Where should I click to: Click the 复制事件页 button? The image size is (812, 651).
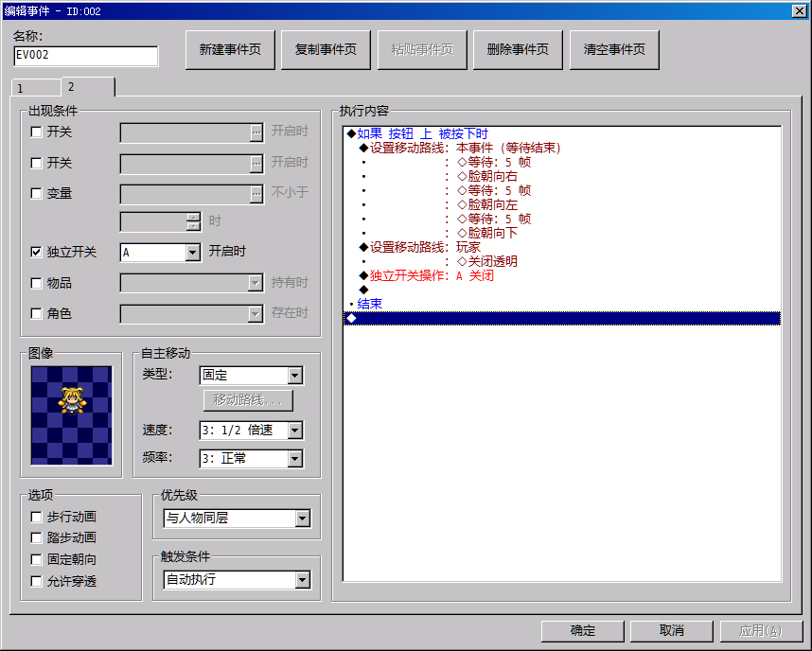(x=326, y=50)
